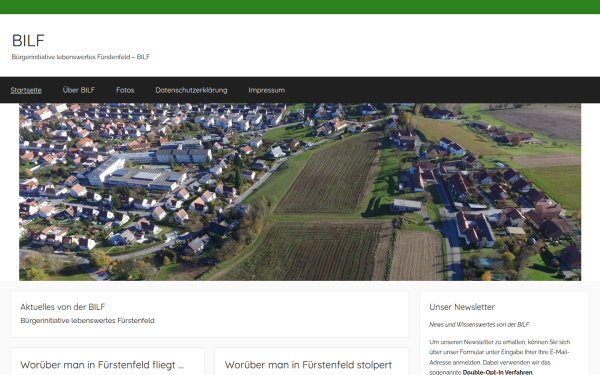Click the 'Aktuelles von der BILF' heading
The image size is (600, 375).
point(63,307)
